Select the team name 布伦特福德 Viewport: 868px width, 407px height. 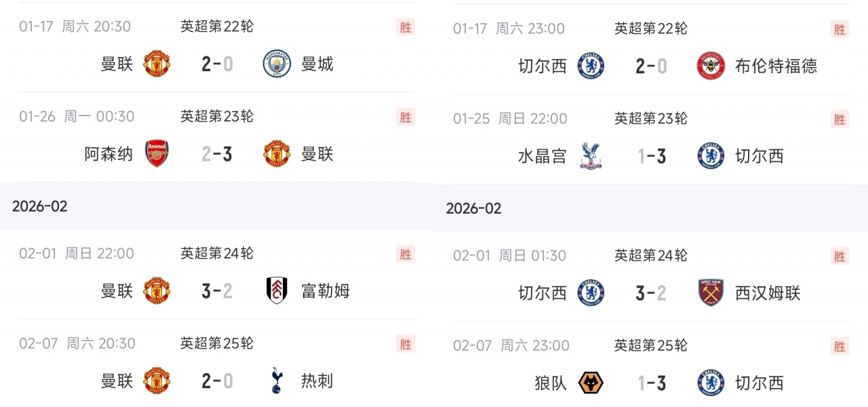coord(776,66)
